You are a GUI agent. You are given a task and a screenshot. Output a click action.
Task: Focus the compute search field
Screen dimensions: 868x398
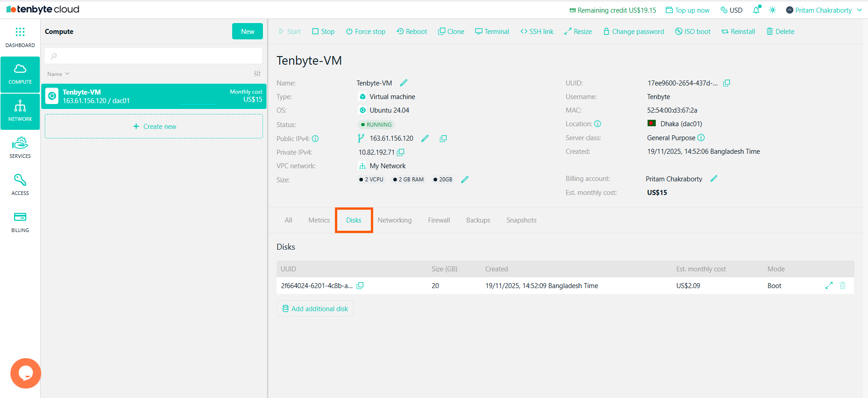pos(154,56)
